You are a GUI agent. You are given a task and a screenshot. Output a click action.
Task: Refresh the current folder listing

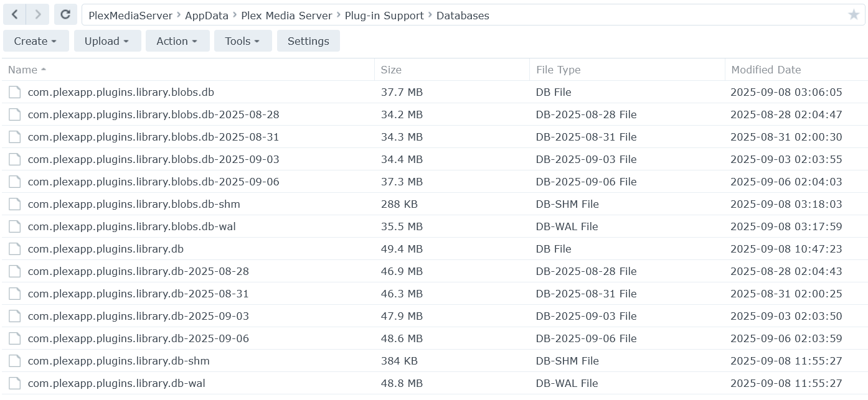[x=65, y=15]
